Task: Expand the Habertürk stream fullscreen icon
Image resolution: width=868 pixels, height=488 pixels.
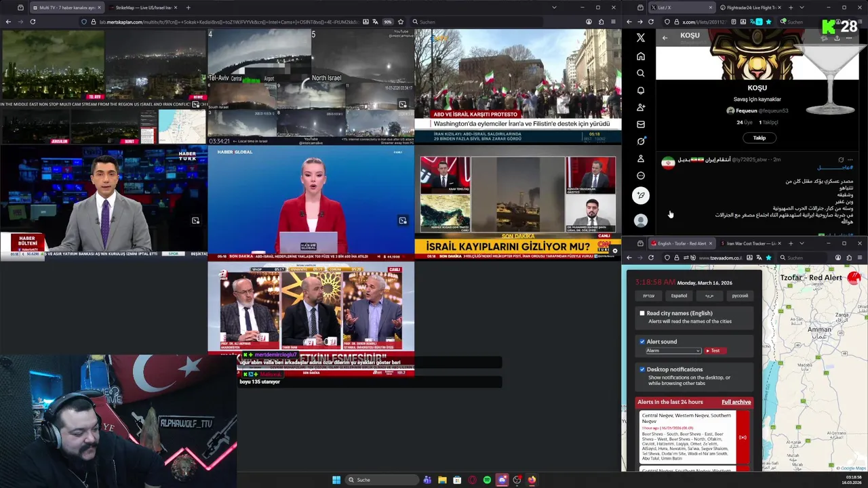Action: click(195, 220)
